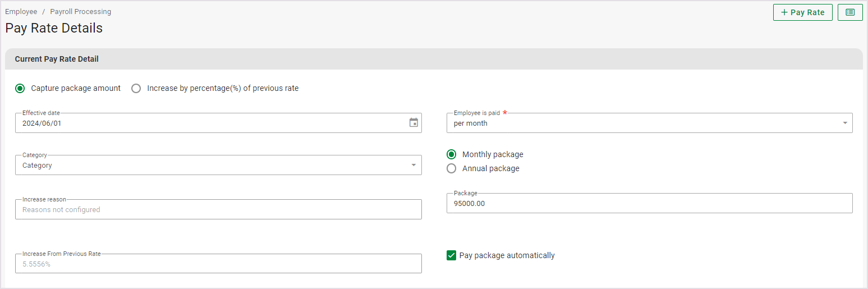The image size is (868, 289).
Task: Select Increase by percentage of previous rate
Action: pyautogui.click(x=136, y=88)
